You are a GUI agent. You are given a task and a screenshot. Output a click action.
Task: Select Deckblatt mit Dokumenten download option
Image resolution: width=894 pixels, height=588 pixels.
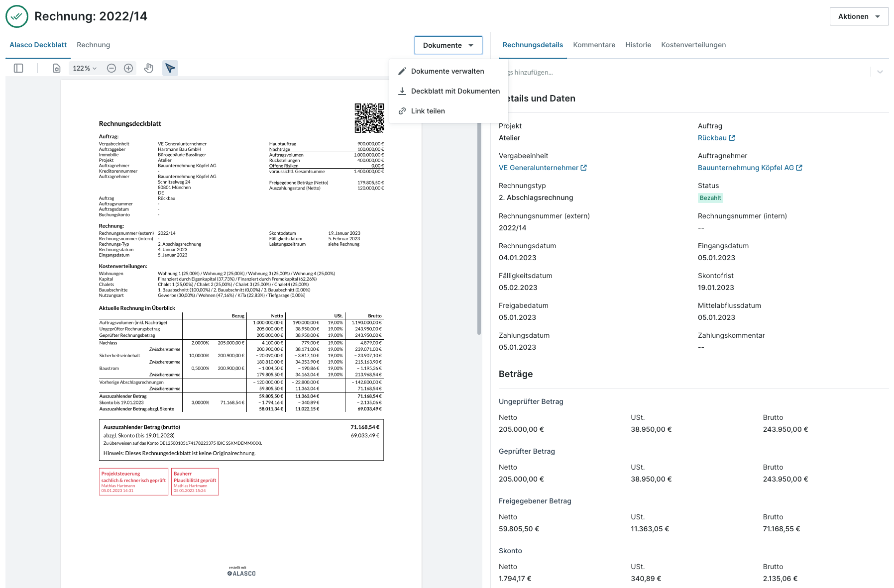point(455,91)
